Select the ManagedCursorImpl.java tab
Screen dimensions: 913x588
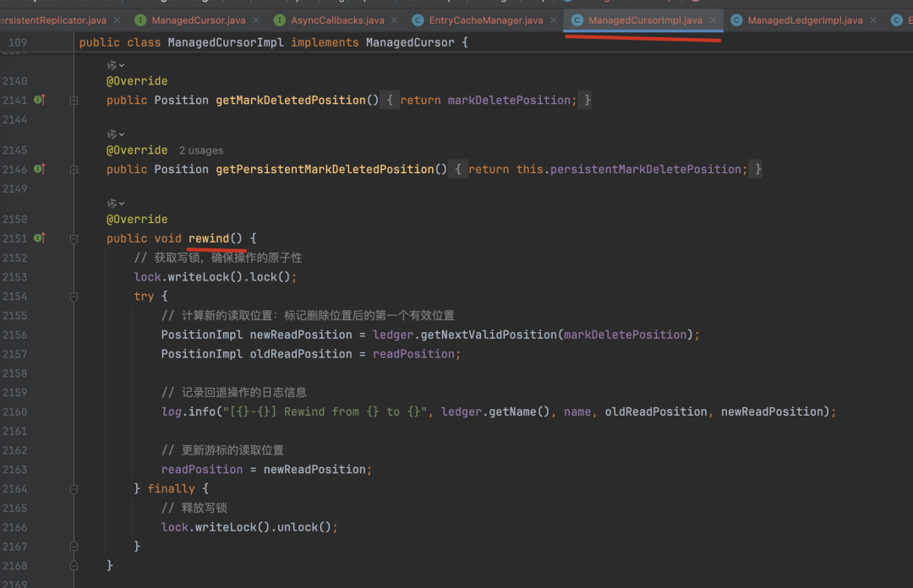pyautogui.click(x=644, y=20)
